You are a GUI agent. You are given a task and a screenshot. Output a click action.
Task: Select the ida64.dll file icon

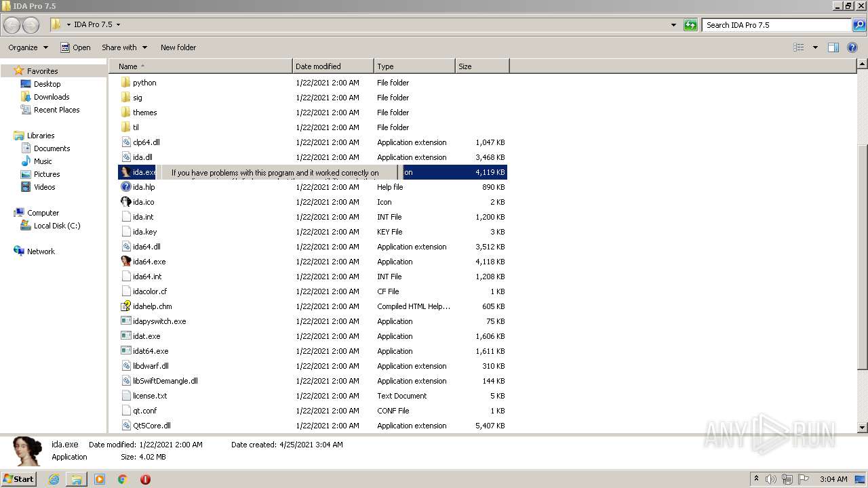coord(125,247)
